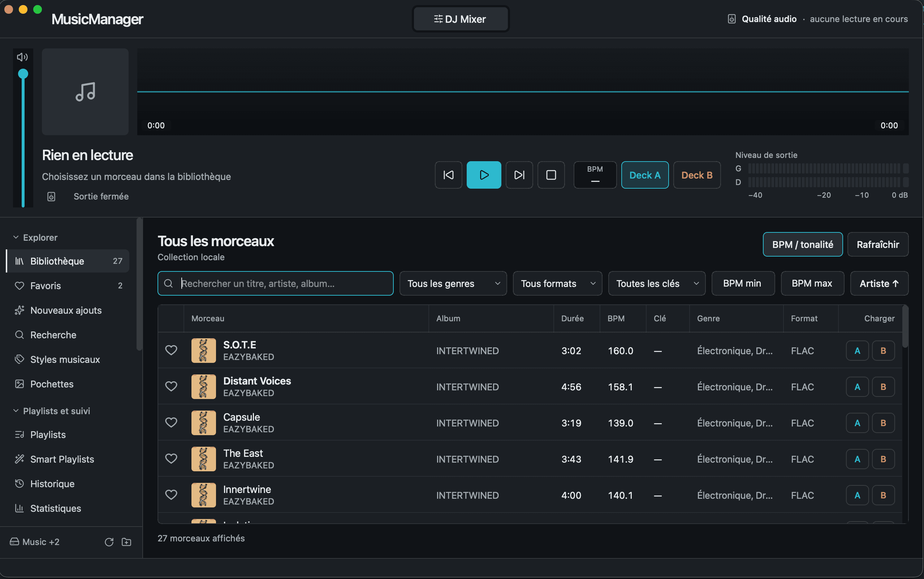
Task: Click the Music +2 drive icon
Action: coord(14,541)
